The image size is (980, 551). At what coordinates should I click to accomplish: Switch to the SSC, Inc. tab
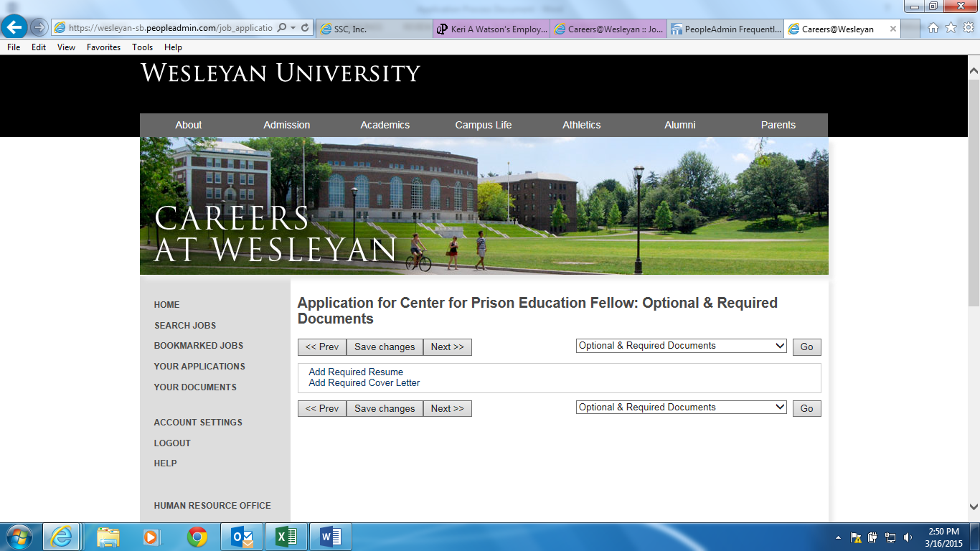[374, 29]
